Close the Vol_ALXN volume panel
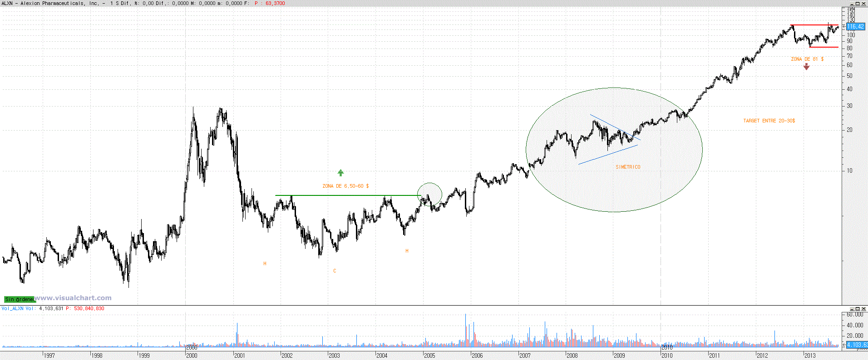868x360 pixels. point(863,308)
